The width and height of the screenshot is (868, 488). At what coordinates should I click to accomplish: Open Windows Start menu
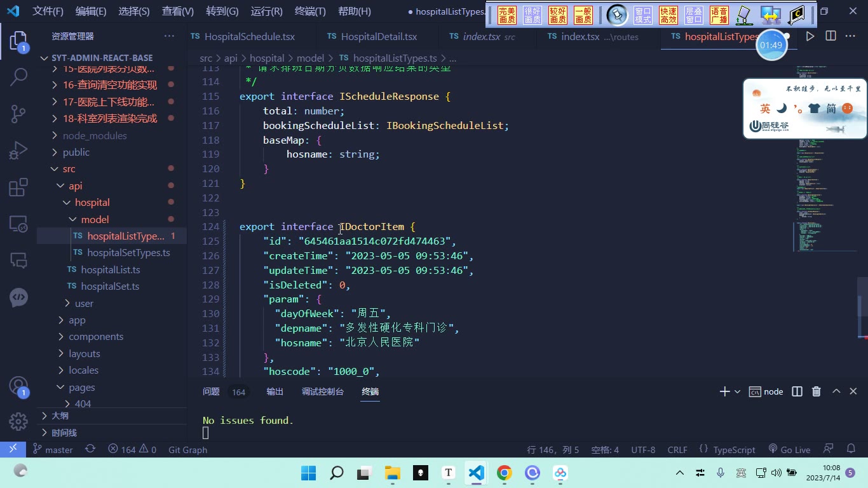308,473
